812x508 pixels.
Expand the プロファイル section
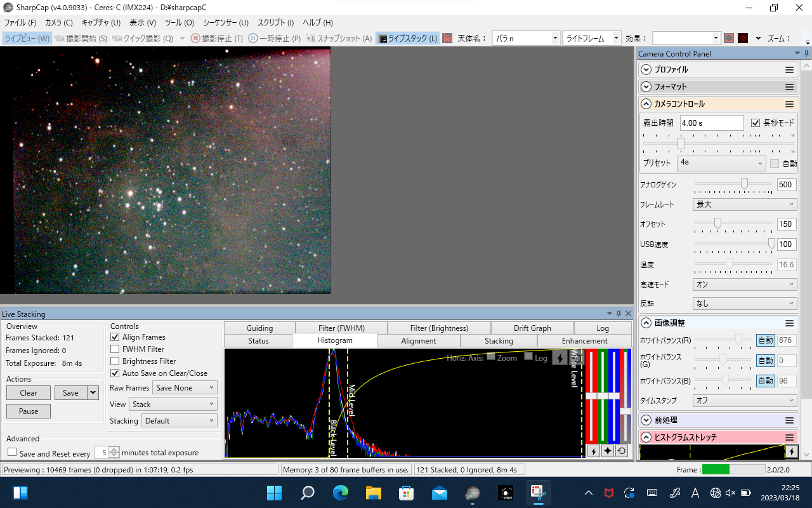[646, 69]
